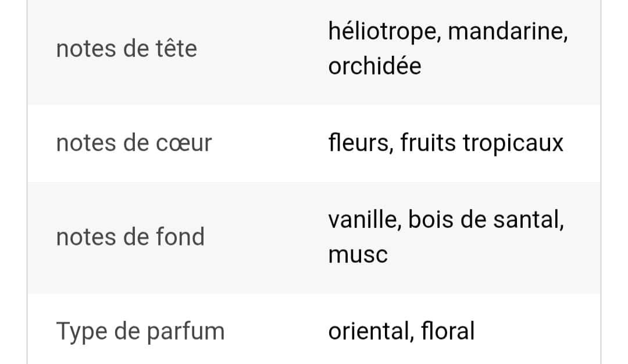Click the word orchidée
Screen dimensions: 628x364
375,66
